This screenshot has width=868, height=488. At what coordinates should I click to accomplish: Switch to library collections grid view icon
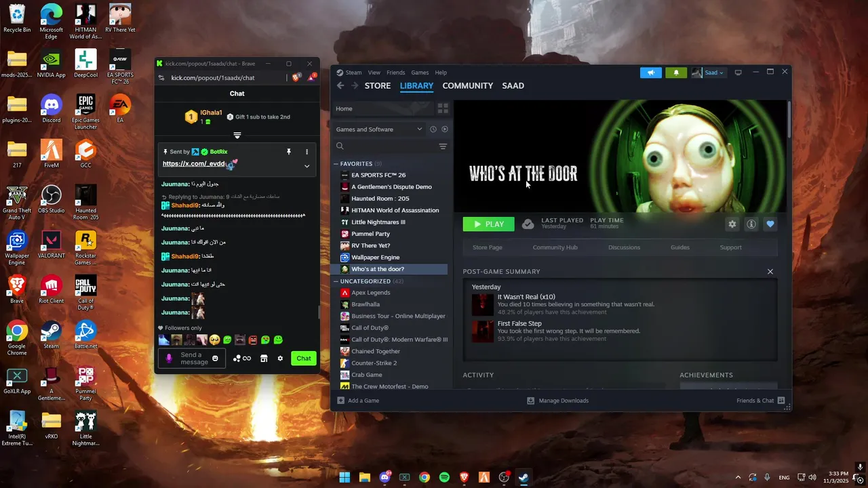[443, 108]
